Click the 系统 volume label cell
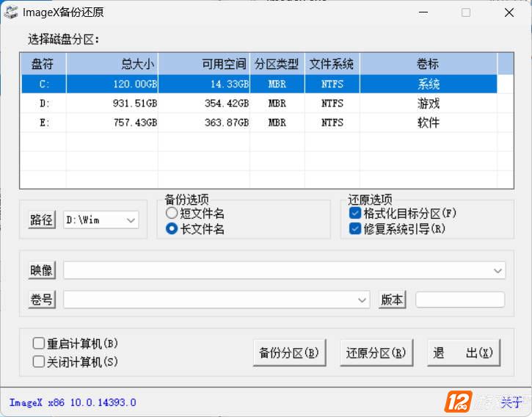 pyautogui.click(x=429, y=84)
